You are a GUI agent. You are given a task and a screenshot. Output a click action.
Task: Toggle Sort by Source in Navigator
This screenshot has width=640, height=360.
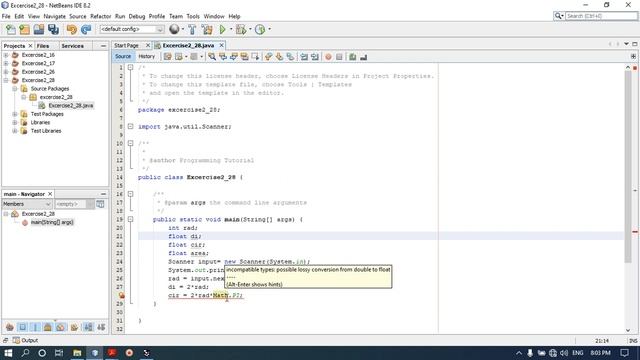(101, 327)
